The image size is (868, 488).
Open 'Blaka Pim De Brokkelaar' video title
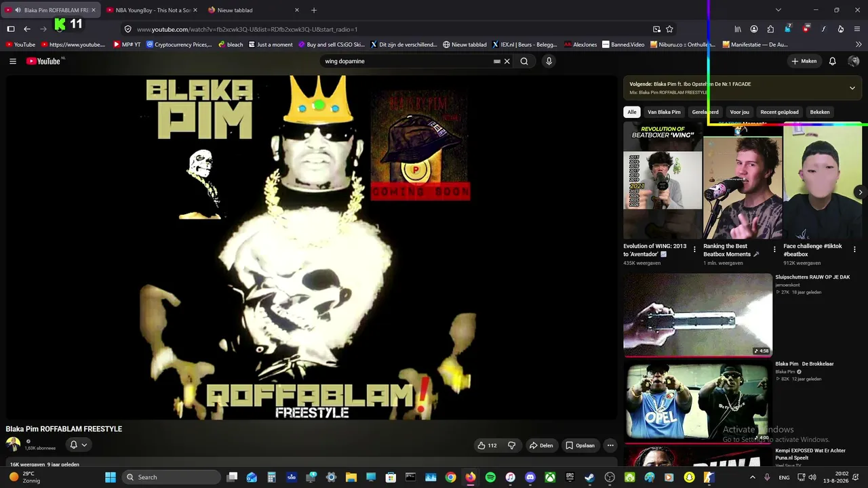point(804,364)
